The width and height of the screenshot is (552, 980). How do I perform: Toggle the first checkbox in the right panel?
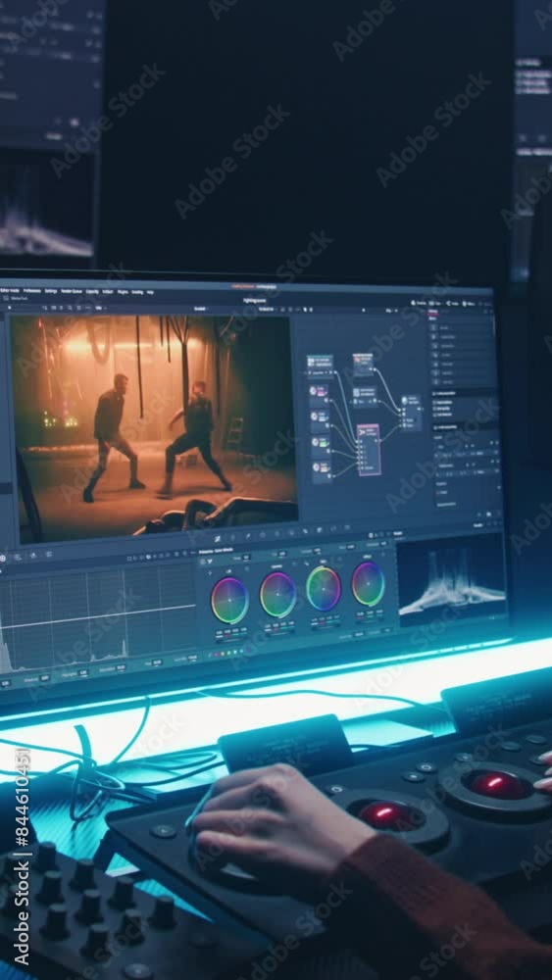click(x=434, y=403)
